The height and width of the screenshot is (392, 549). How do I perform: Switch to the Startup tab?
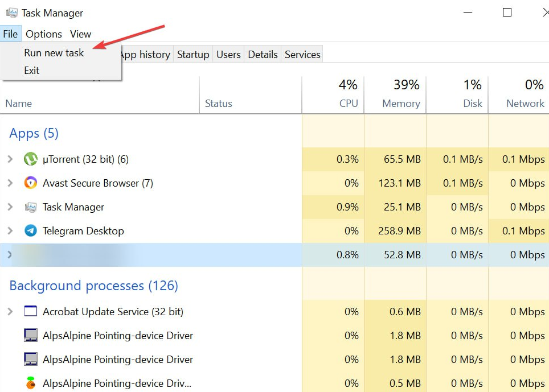(x=193, y=55)
